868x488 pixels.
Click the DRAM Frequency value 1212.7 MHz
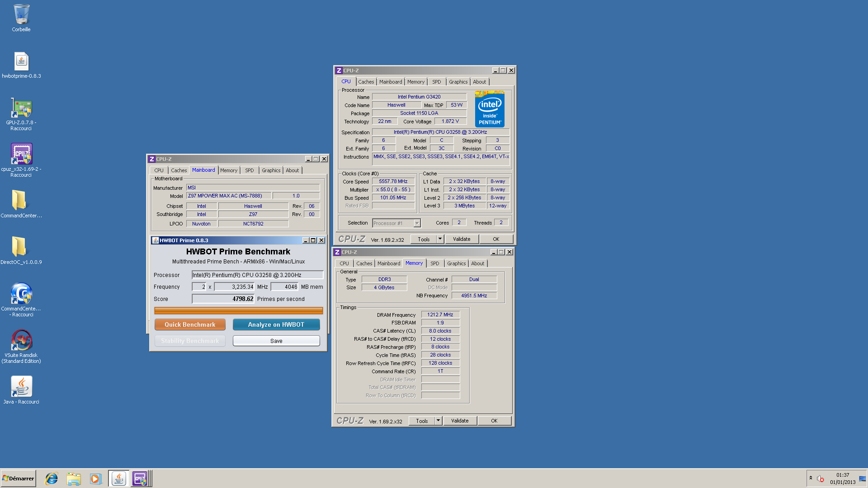440,314
